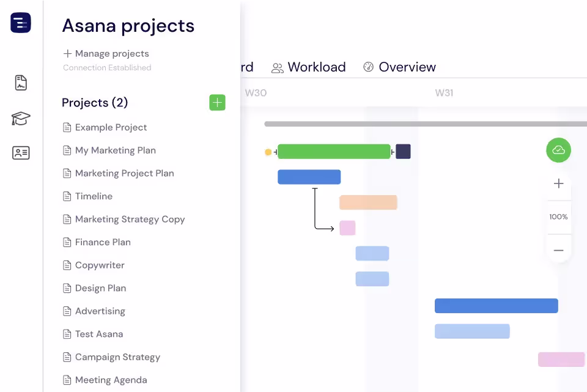This screenshot has width=587, height=392.
Task: Click the document icon beside Design Plan
Action: (x=67, y=288)
